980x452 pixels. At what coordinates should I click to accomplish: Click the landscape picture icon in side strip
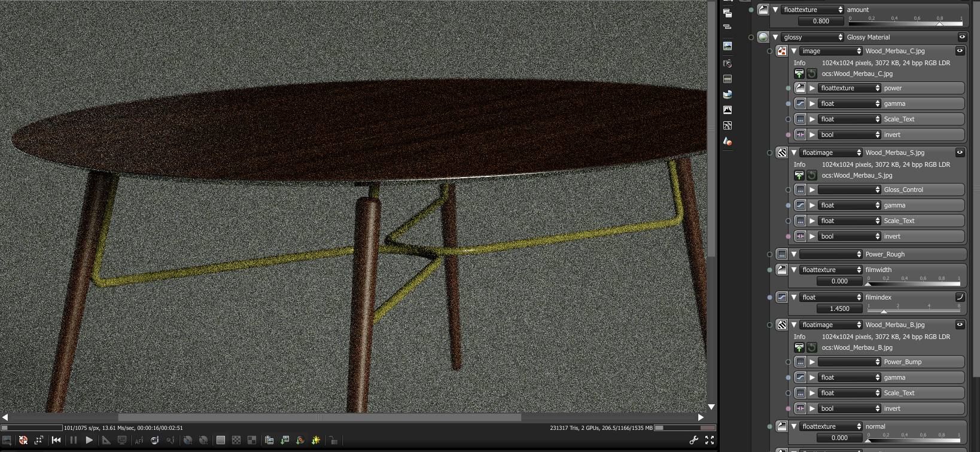(x=728, y=45)
